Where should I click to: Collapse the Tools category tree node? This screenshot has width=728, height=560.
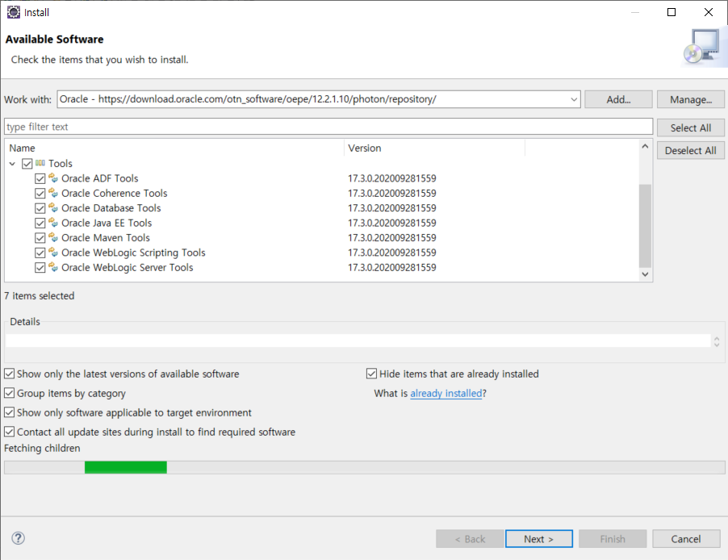pyautogui.click(x=13, y=164)
